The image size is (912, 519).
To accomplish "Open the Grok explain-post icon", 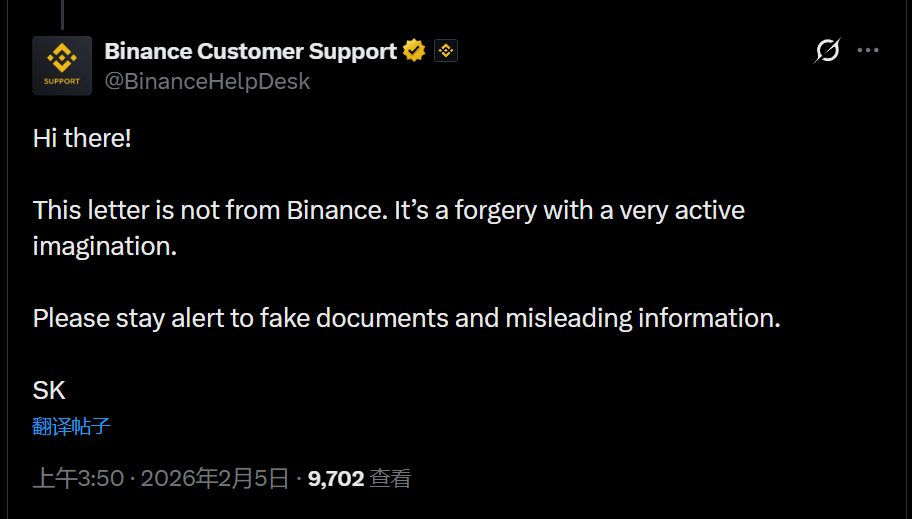I will [827, 50].
